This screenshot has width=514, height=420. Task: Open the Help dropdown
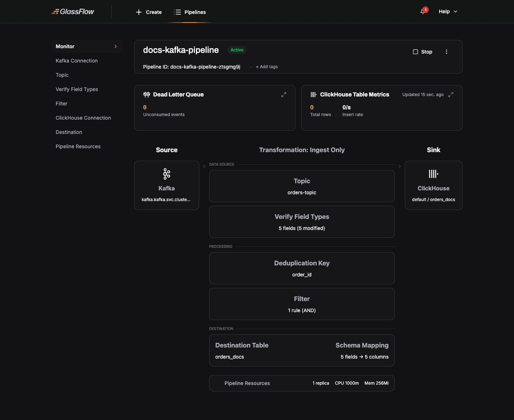448,11
